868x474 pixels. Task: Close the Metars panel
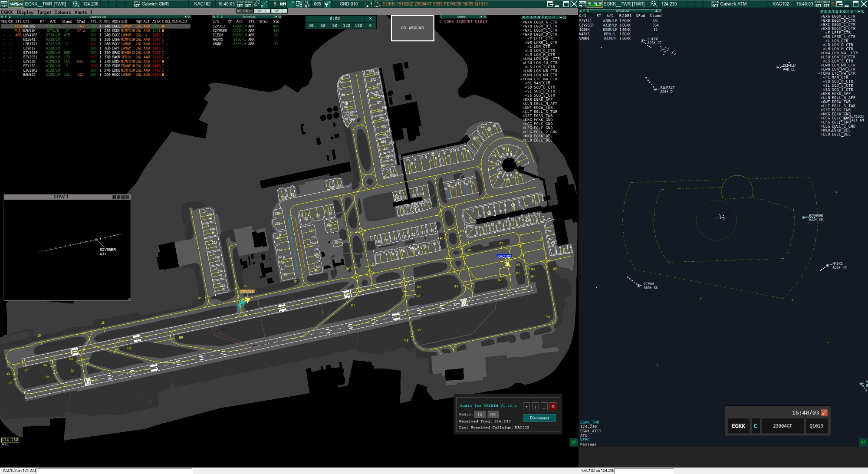click(485, 17)
